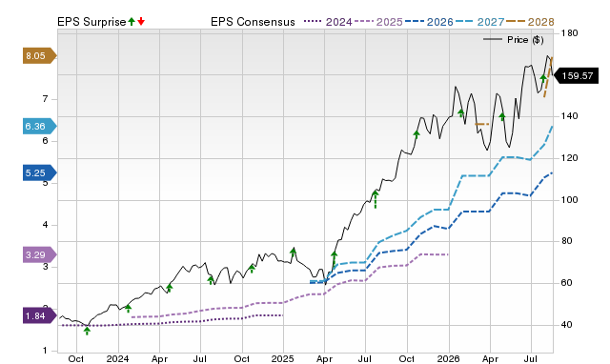This screenshot has height=364, width=610.
Task: Click the EPS surprise arrow just after October 2024
Action: coord(252,269)
